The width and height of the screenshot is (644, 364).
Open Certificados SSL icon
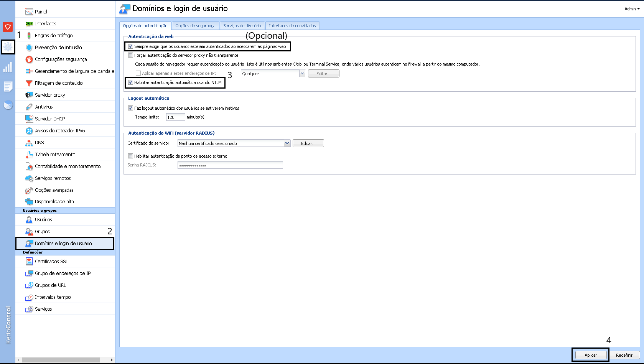tap(29, 261)
